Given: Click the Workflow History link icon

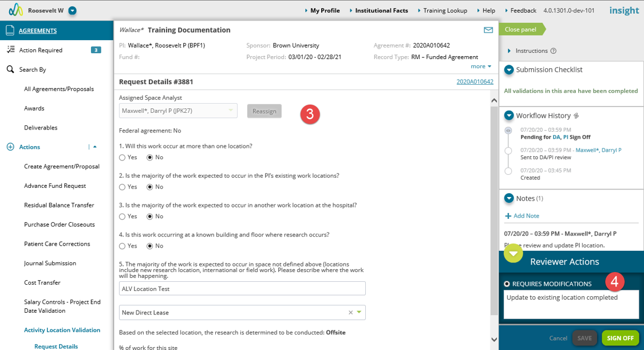Looking at the screenshot, I should (576, 116).
